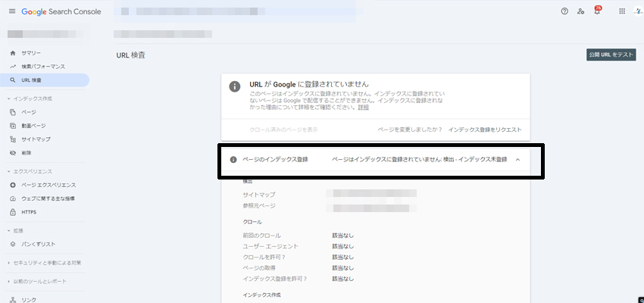This screenshot has height=303, width=644.
Task: Open the hamburger main menu
Action: pos(12,11)
